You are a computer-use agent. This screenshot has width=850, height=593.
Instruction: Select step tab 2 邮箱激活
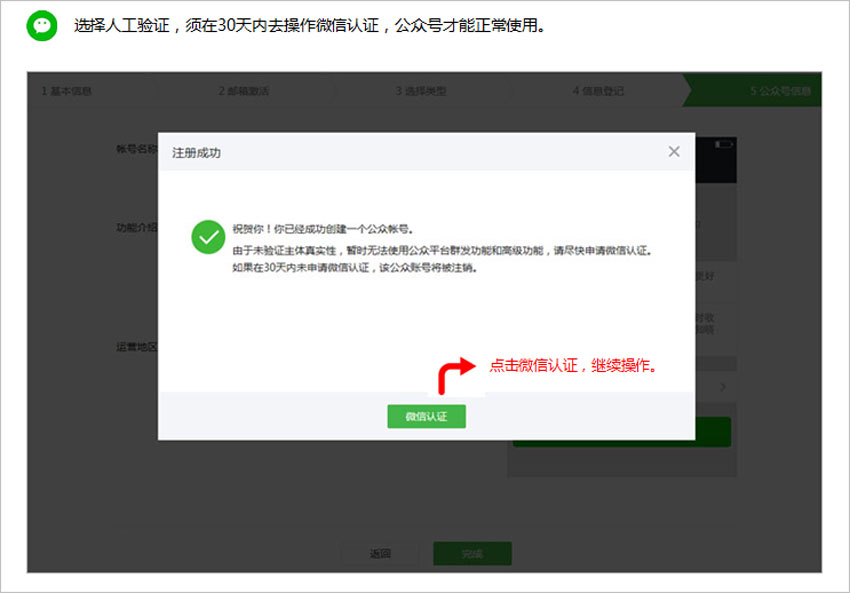pos(243,91)
